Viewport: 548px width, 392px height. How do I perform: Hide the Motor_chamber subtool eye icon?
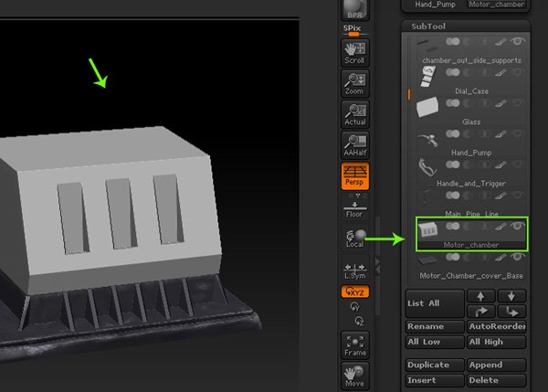(519, 226)
